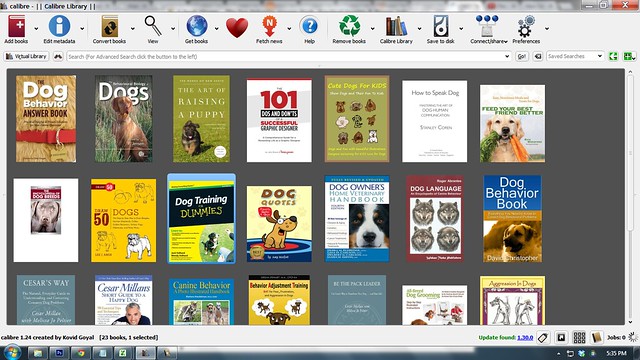Select Dog Quotes cartoon cover
The width and height of the screenshot is (640, 360).
tap(279, 224)
